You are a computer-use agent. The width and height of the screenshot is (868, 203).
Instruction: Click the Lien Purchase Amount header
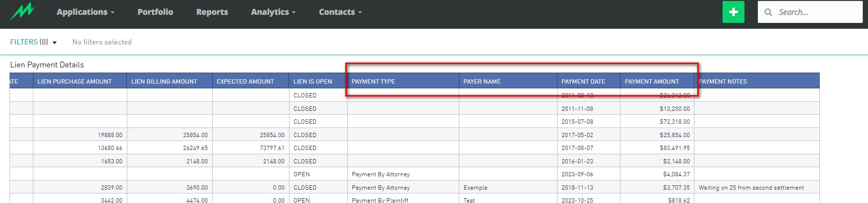pyautogui.click(x=74, y=82)
